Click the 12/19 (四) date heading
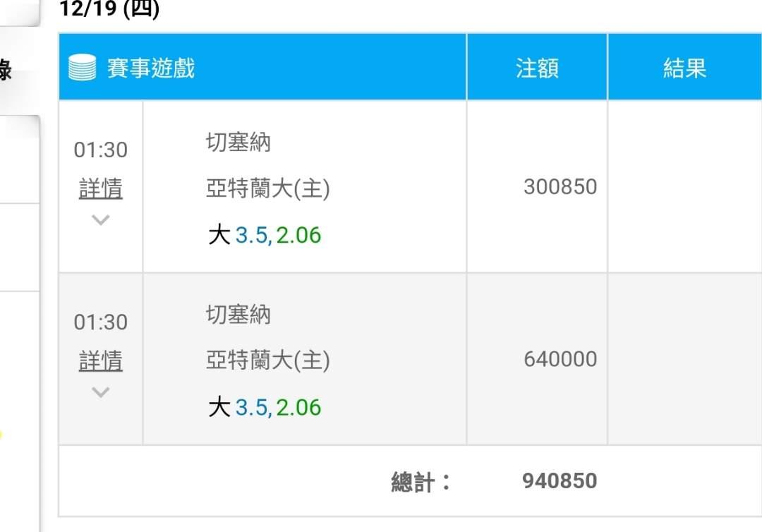Screen dimensions: 762x532 (x=109, y=9)
